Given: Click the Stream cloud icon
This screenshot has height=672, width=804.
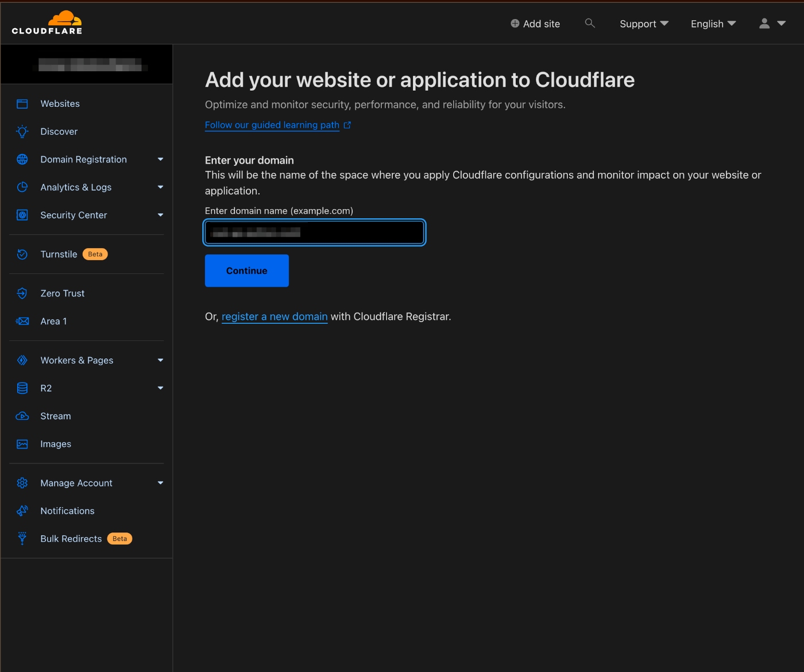Looking at the screenshot, I should (22, 416).
